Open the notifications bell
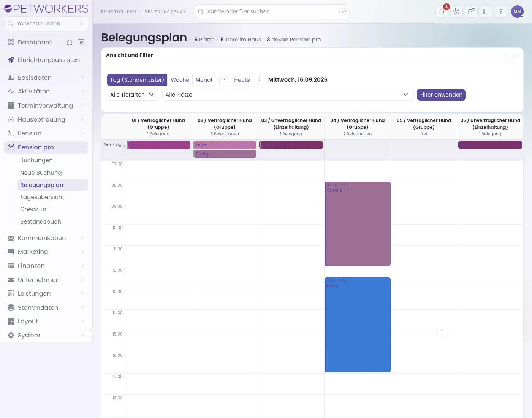532x418 pixels. (442, 11)
